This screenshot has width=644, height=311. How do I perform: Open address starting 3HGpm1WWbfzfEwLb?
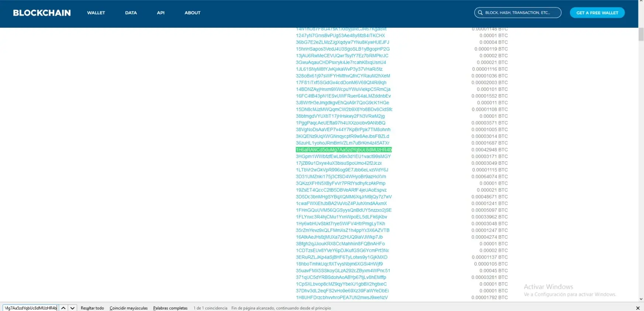point(343,156)
